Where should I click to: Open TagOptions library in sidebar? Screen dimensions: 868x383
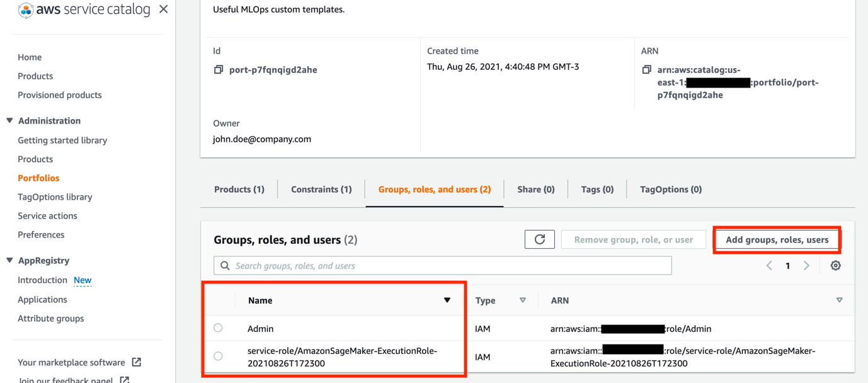coord(55,197)
